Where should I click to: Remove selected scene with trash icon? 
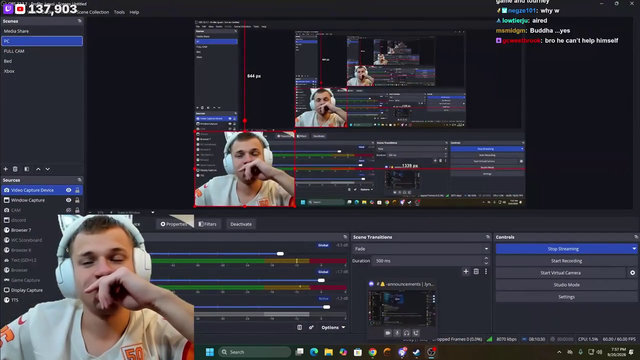[15, 169]
